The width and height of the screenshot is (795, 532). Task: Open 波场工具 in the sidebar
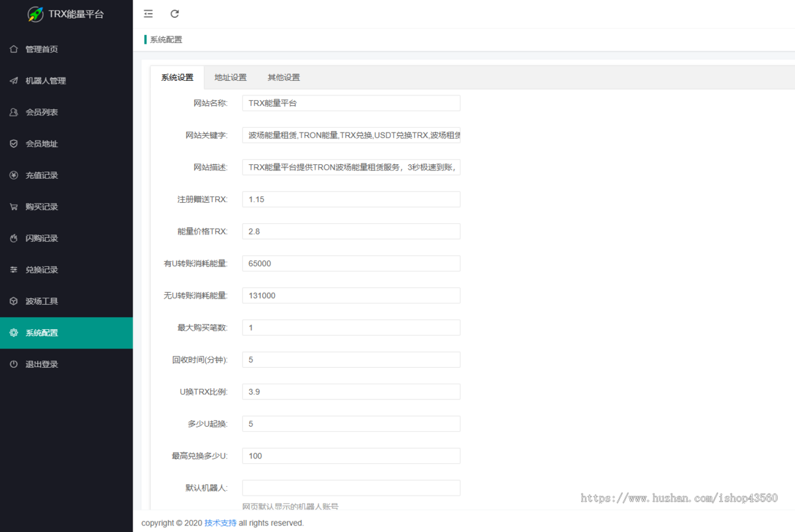pos(66,301)
